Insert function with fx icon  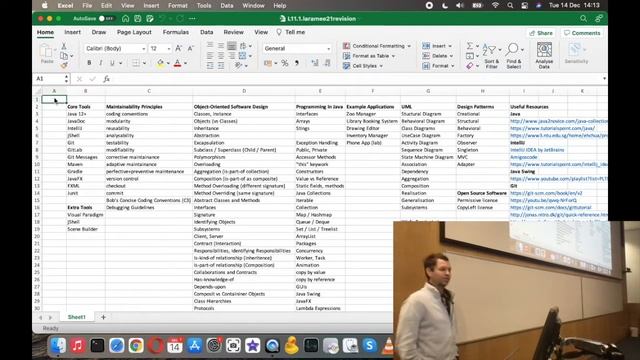106,79
